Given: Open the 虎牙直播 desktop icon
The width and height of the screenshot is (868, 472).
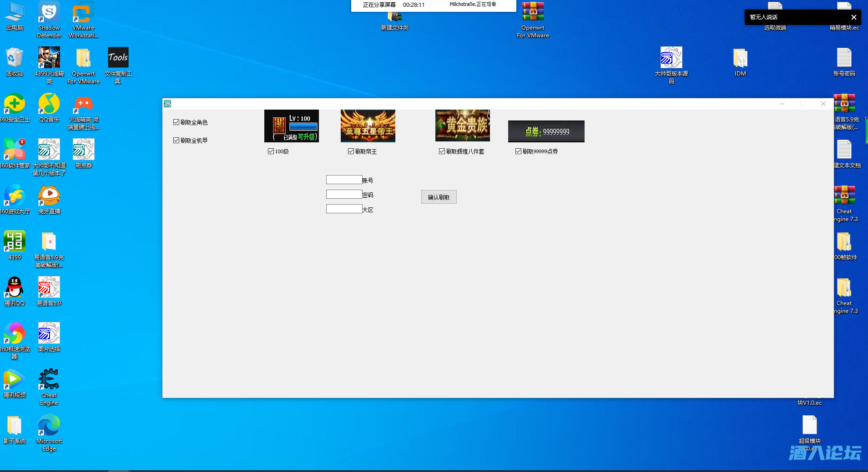Looking at the screenshot, I should coord(49,196).
